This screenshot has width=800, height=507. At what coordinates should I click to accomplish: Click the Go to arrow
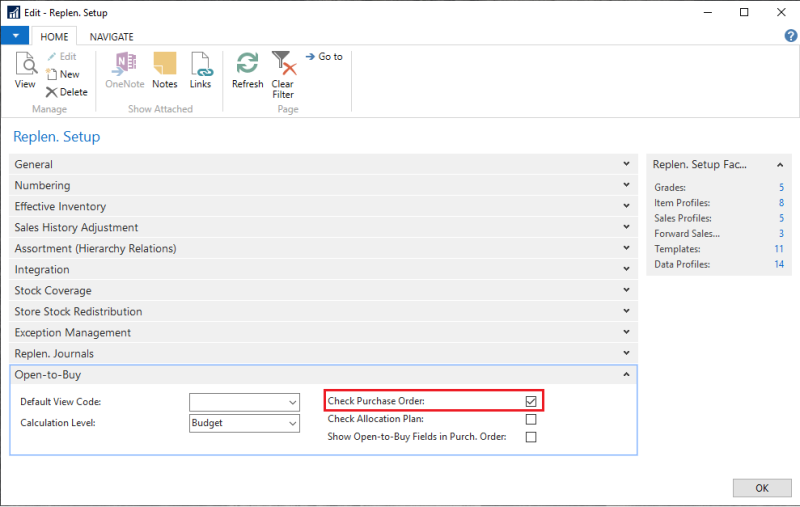324,57
